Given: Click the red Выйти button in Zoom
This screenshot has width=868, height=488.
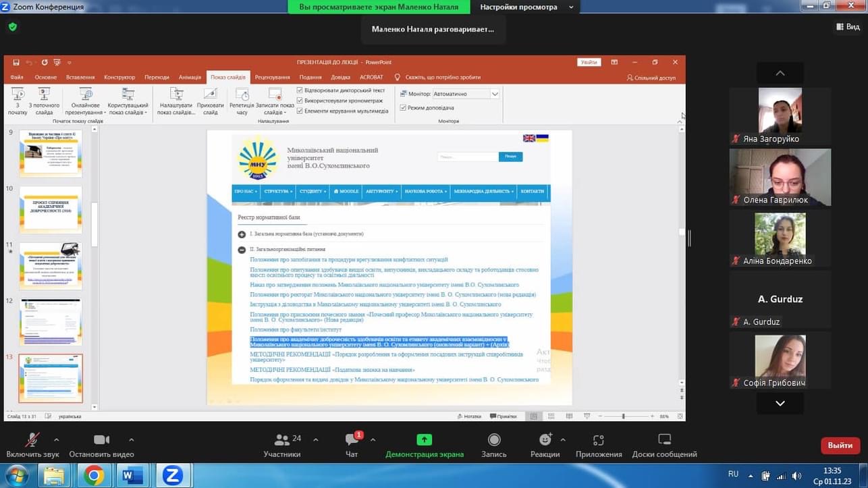Looking at the screenshot, I should [840, 445].
